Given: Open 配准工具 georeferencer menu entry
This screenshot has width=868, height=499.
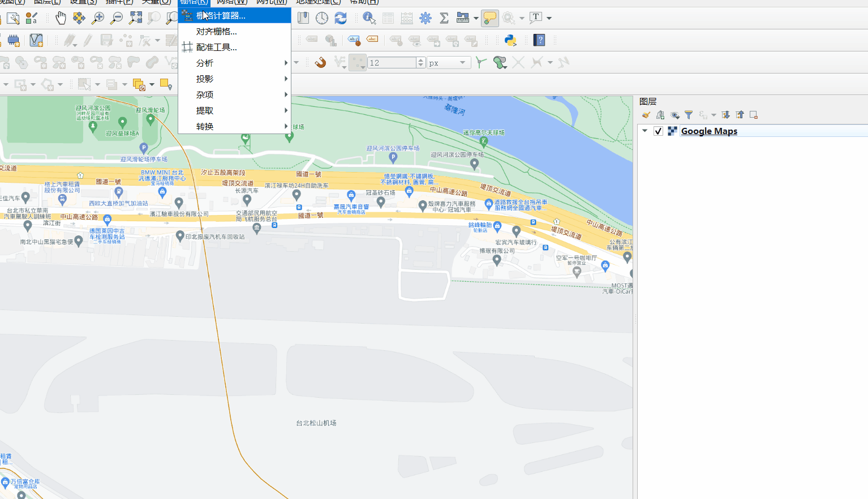Looking at the screenshot, I should pos(234,47).
